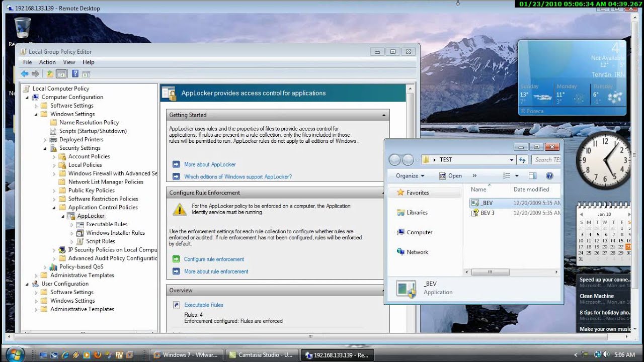The width and height of the screenshot is (644, 362).
Task: Launch Firefox from the quick launch bar
Action: (x=98, y=355)
